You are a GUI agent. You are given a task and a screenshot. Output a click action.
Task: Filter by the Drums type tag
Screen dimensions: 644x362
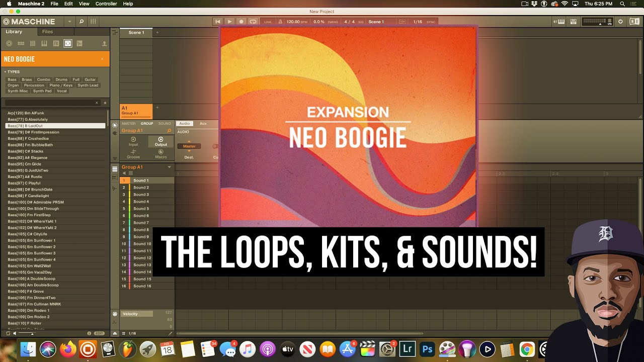[x=61, y=79]
